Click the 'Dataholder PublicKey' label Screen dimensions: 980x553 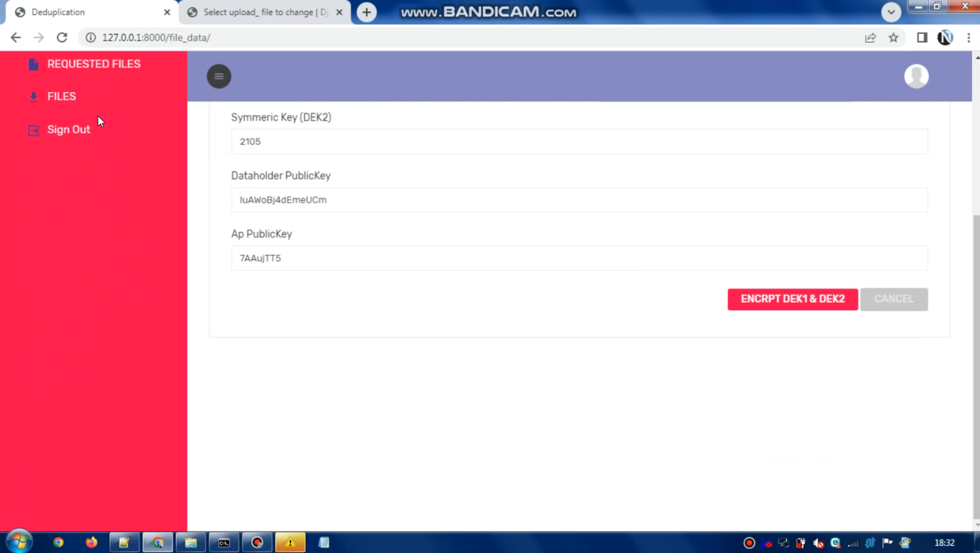coord(281,176)
